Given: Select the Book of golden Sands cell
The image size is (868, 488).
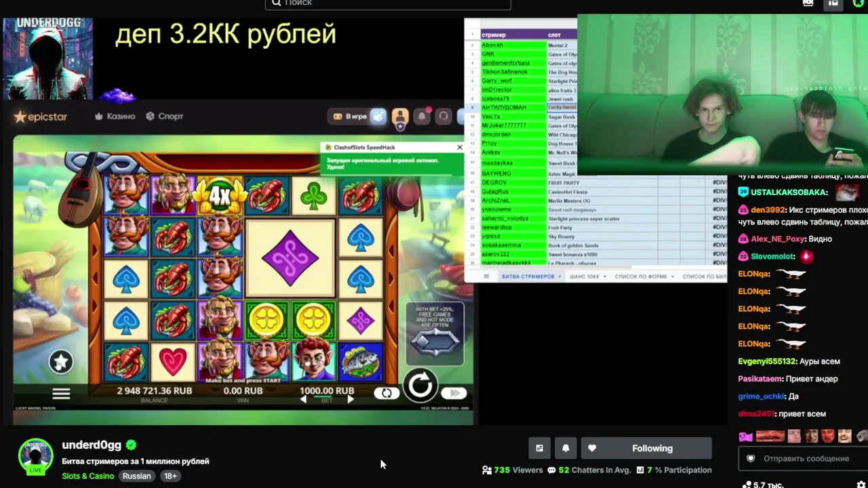Looking at the screenshot, I should pos(601,245).
